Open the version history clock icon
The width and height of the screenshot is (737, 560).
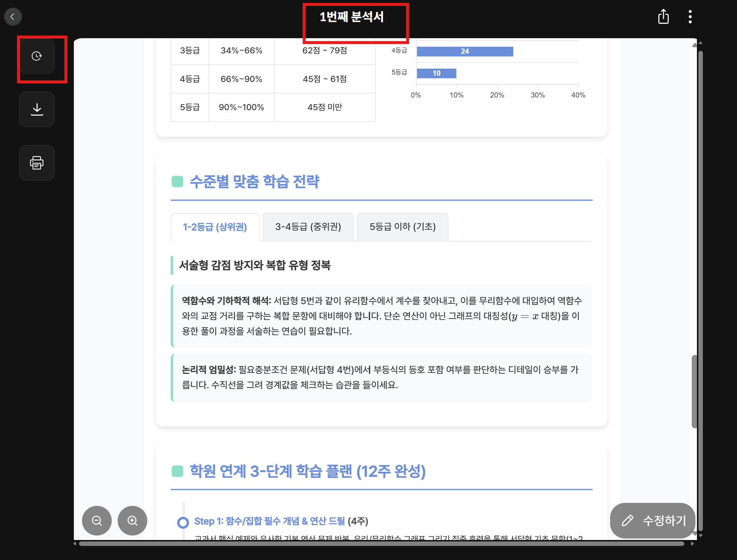click(x=37, y=56)
